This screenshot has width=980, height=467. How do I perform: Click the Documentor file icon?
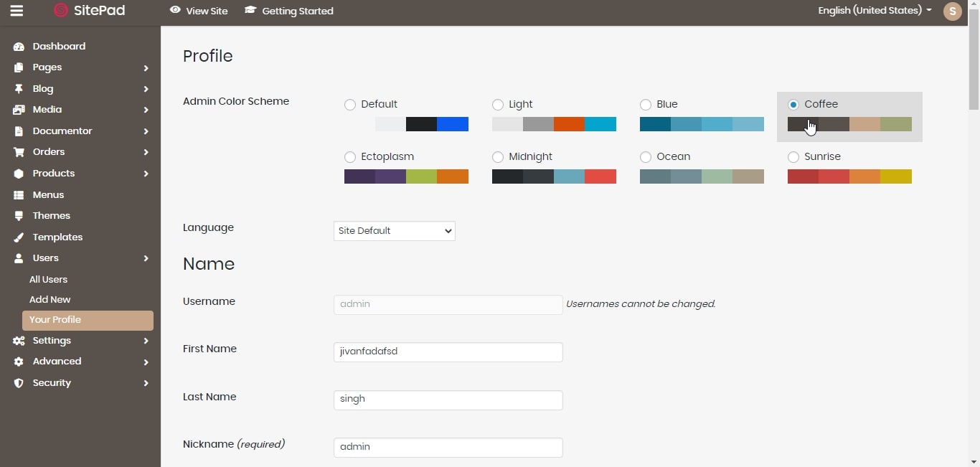tap(19, 131)
